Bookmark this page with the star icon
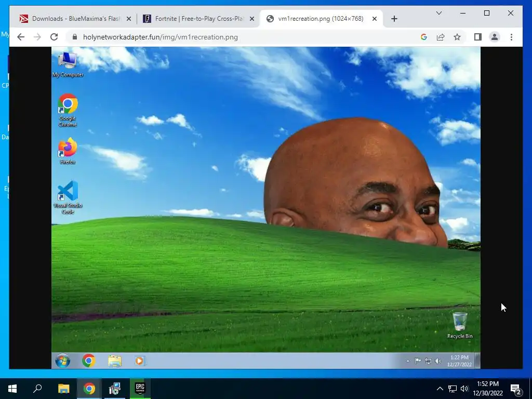The height and width of the screenshot is (399, 532). tap(457, 37)
